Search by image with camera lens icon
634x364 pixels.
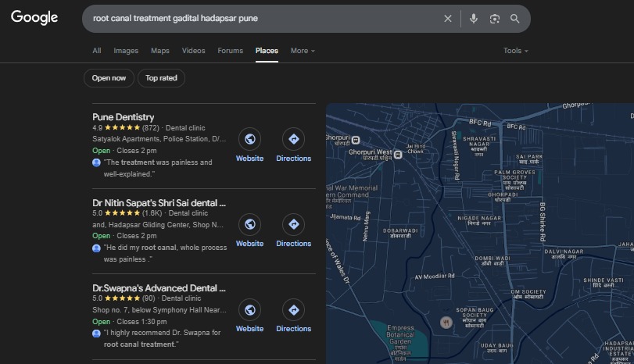tap(495, 19)
